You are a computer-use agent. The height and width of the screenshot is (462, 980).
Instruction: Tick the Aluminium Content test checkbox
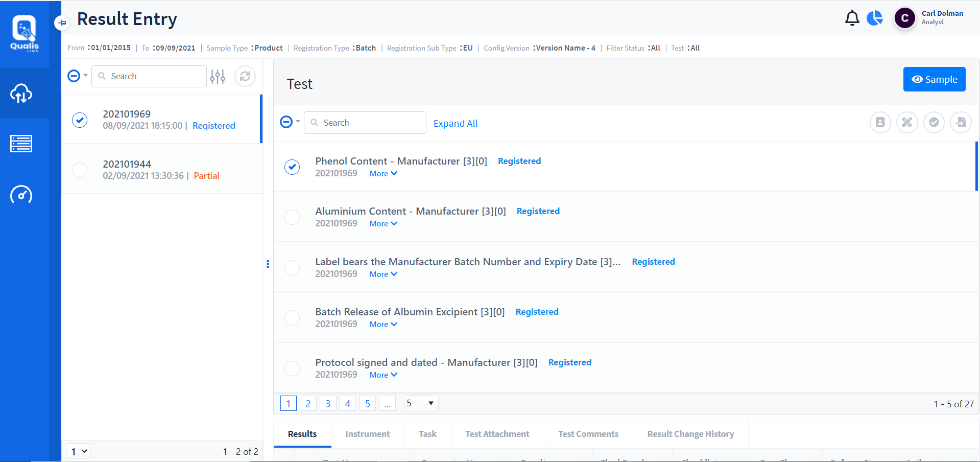point(292,217)
